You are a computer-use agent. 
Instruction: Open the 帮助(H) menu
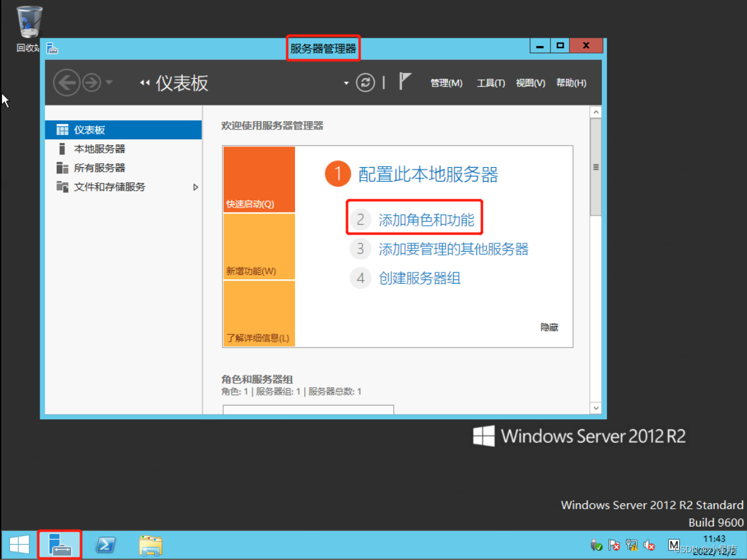click(x=571, y=83)
